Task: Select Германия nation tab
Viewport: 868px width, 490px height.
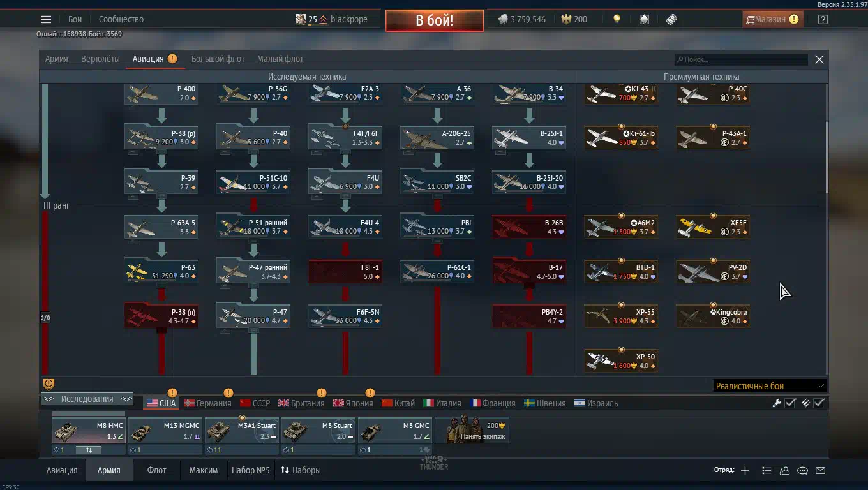Action: (207, 403)
